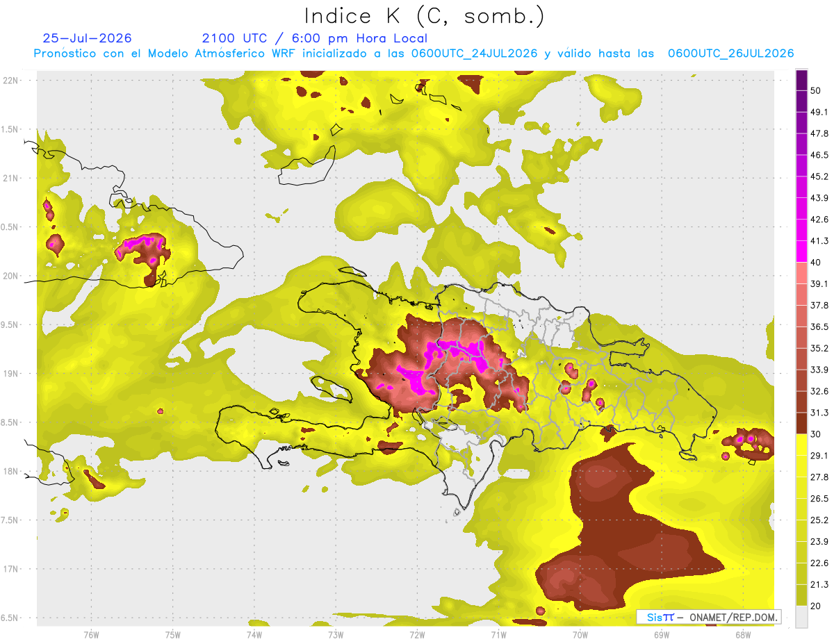
Task: Click the legend value '23.9'
Action: 819,542
